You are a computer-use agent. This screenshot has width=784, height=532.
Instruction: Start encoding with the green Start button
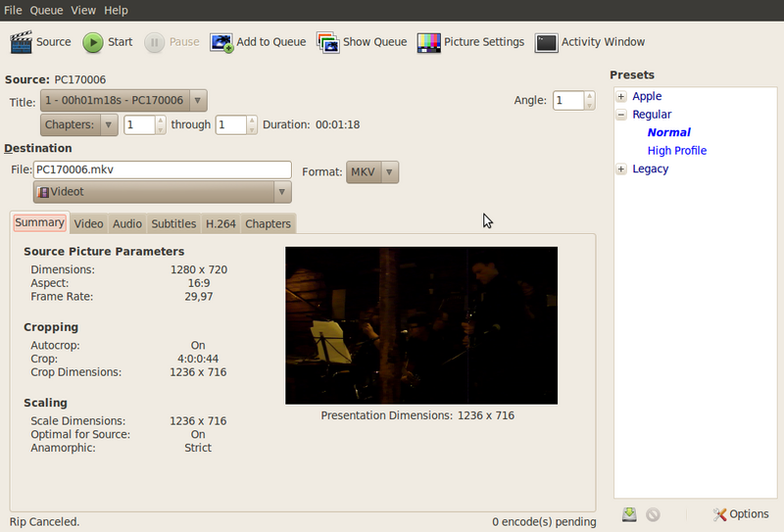pyautogui.click(x=93, y=42)
